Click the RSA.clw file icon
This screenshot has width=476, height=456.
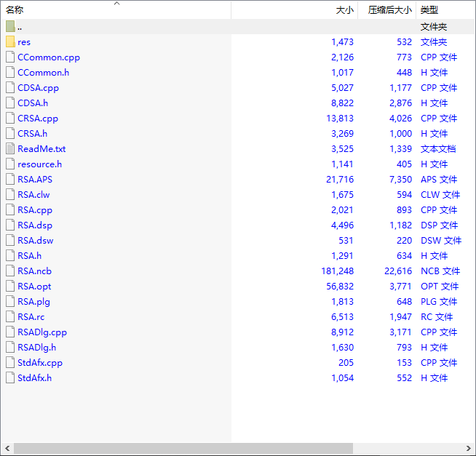(x=10, y=194)
